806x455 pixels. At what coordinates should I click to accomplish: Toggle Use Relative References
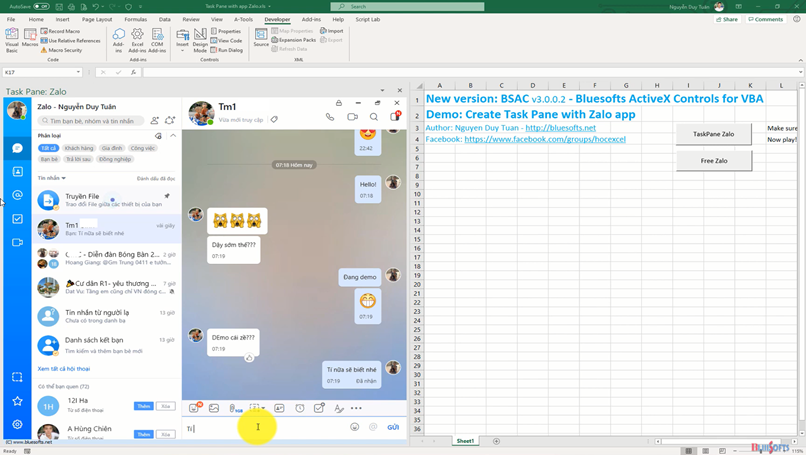pos(71,41)
